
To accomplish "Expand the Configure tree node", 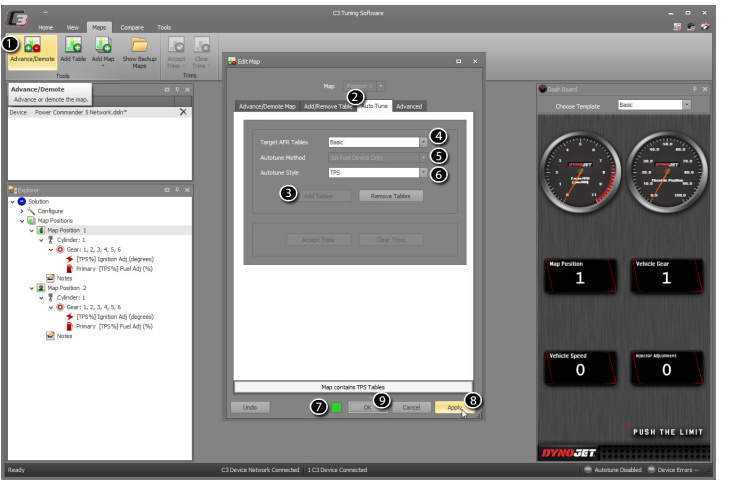I will coord(21,211).
